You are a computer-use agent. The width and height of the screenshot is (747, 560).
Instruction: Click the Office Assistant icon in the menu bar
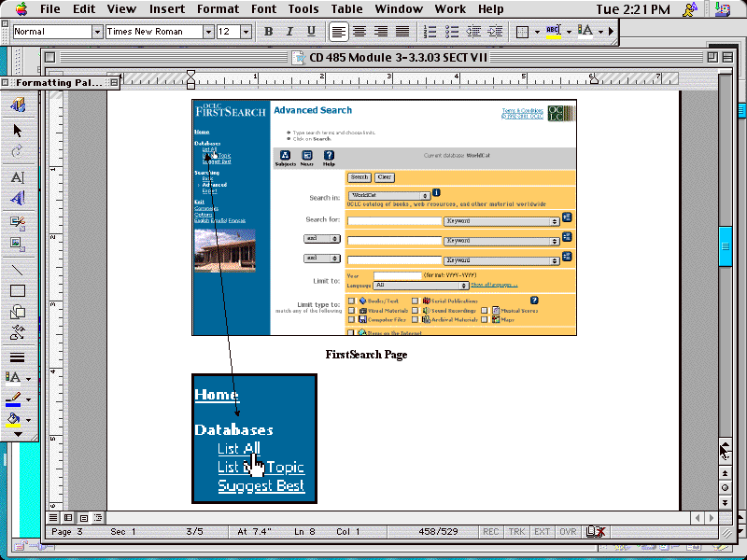689,9
